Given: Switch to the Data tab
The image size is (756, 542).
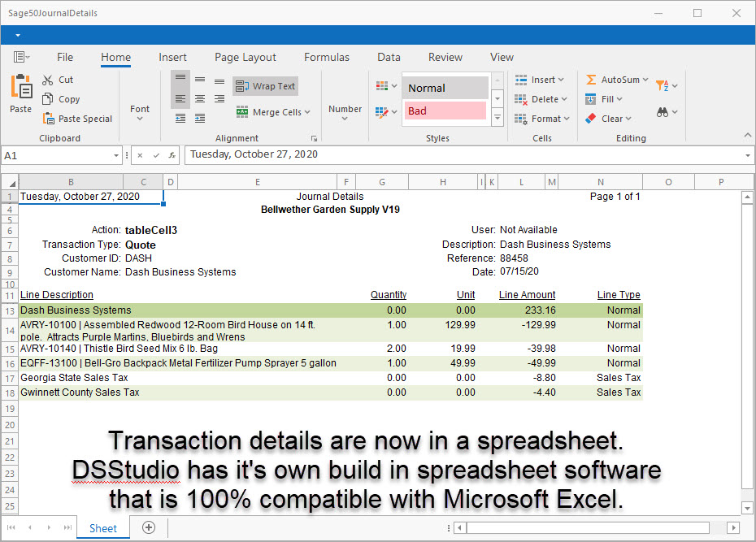Looking at the screenshot, I should [389, 58].
